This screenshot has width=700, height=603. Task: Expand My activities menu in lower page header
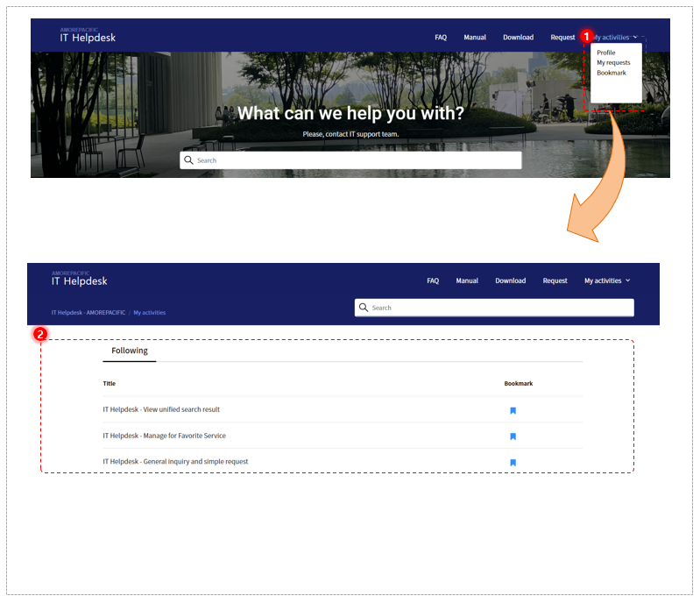coord(607,281)
